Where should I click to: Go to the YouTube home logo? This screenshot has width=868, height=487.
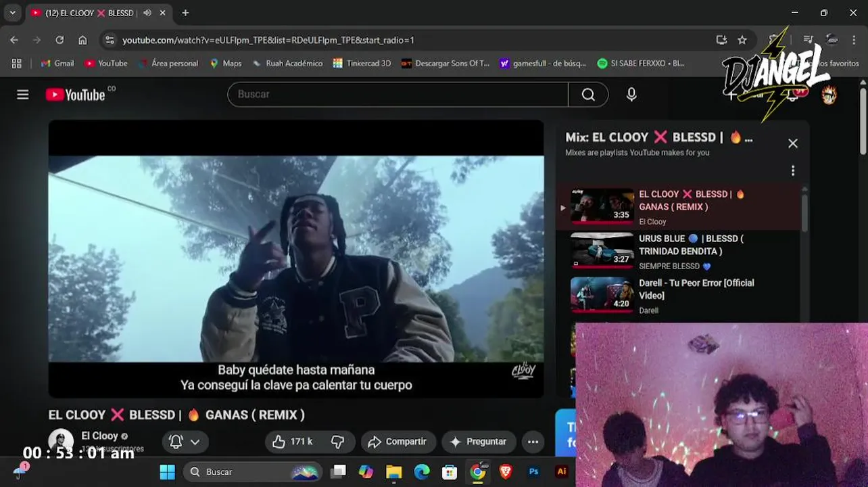(x=76, y=95)
